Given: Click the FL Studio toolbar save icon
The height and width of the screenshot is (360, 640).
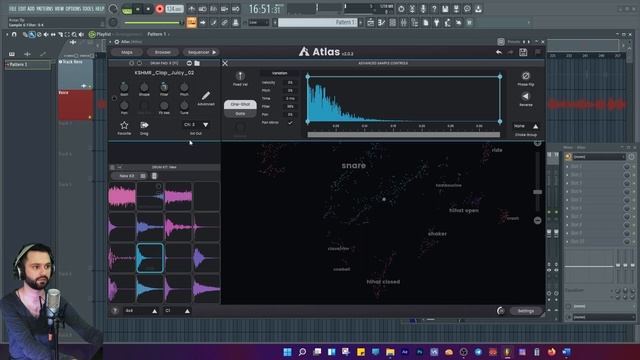Looking at the screenshot, I should [445, 9].
